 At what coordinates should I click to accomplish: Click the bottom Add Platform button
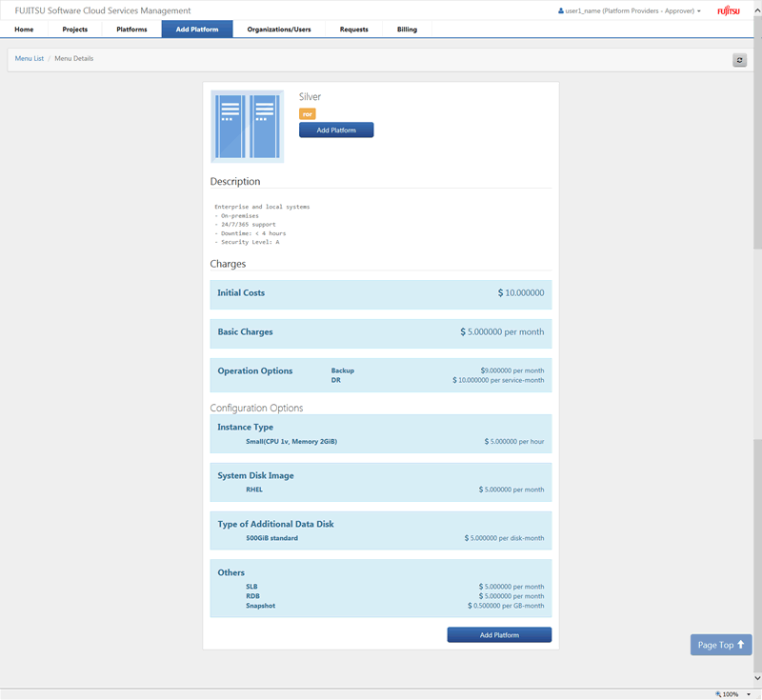pos(499,635)
